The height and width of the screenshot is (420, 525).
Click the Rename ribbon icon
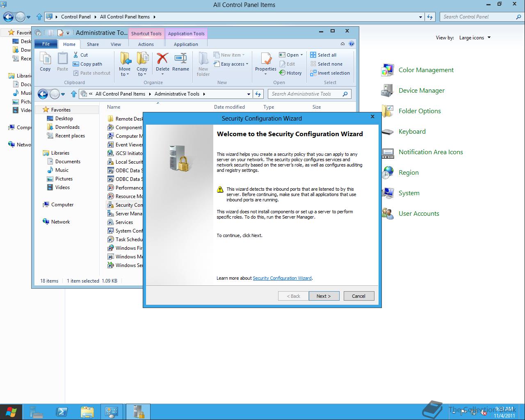pos(180,62)
